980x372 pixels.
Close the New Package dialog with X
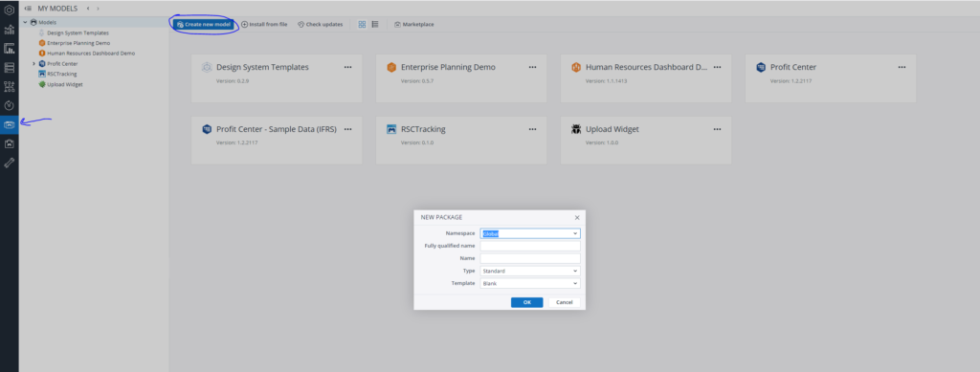pyautogui.click(x=577, y=217)
